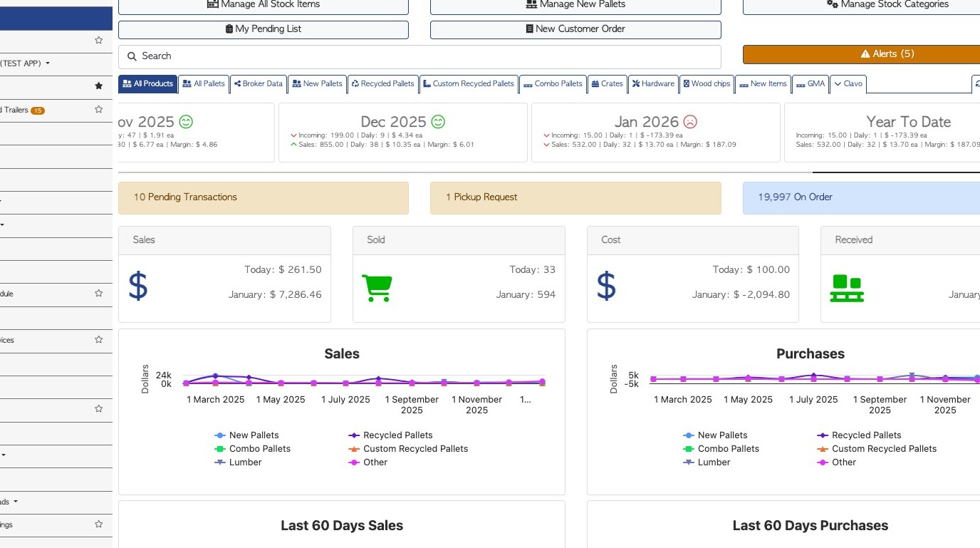Toggle the favorite star on the row ending in "dule"
The width and height of the screenshot is (980, 548).
click(x=99, y=293)
